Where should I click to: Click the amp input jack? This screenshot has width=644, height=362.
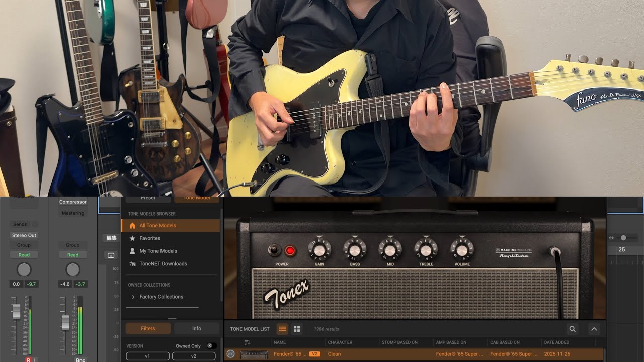(554, 251)
